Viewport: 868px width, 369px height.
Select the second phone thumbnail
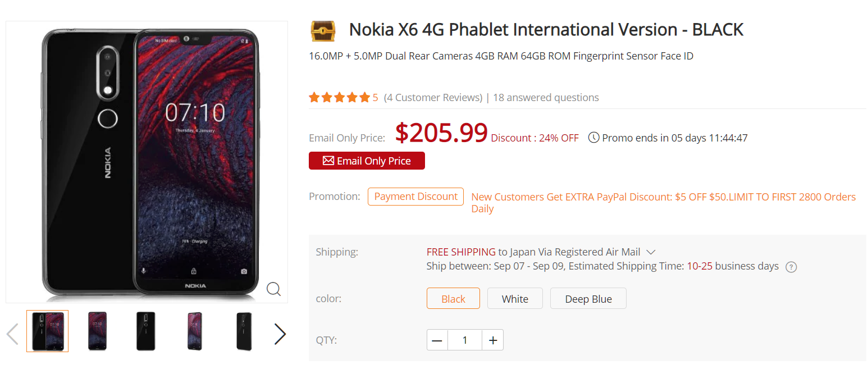[97, 331]
